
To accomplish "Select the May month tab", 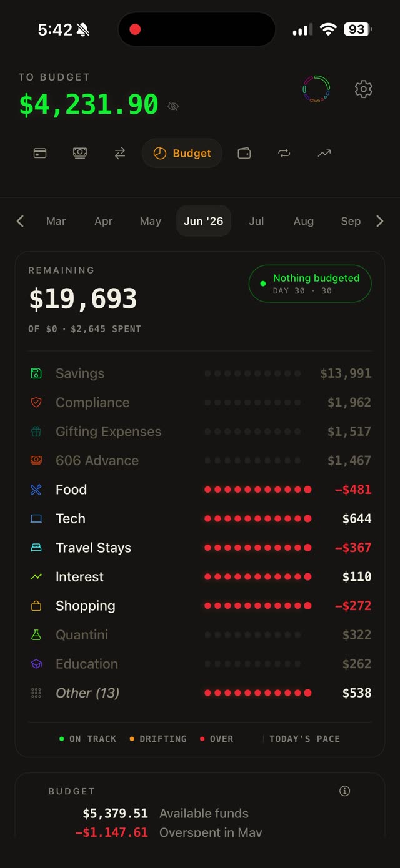I will [x=151, y=221].
